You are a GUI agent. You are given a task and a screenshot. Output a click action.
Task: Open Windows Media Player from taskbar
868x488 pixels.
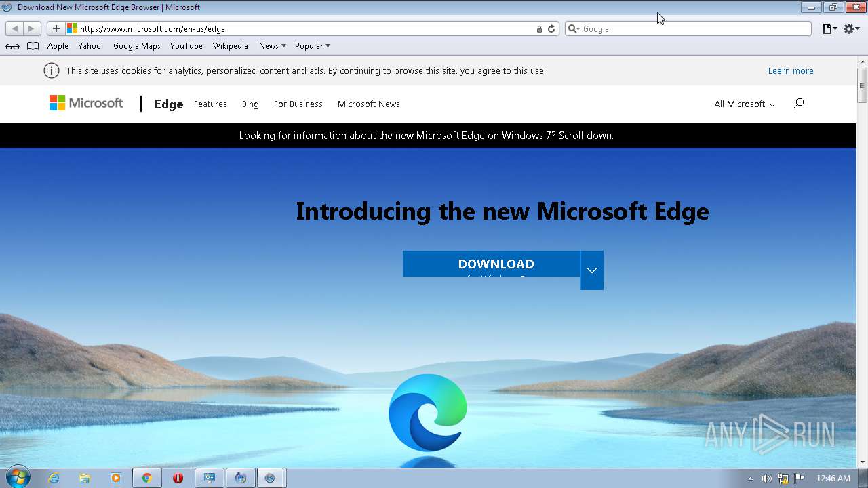point(116,478)
